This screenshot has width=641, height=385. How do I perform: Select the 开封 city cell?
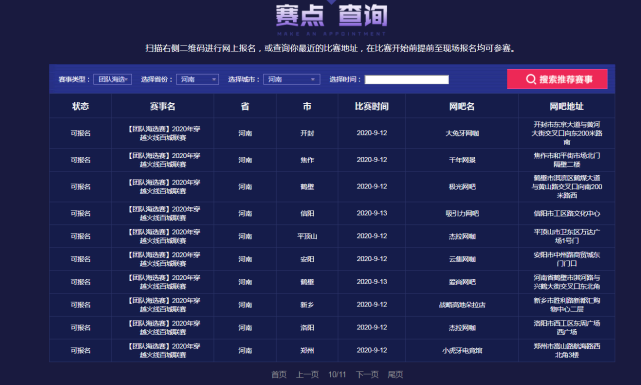pos(307,133)
